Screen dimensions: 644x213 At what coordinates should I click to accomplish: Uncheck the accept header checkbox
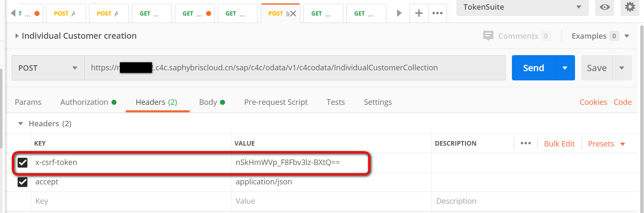coord(23,182)
